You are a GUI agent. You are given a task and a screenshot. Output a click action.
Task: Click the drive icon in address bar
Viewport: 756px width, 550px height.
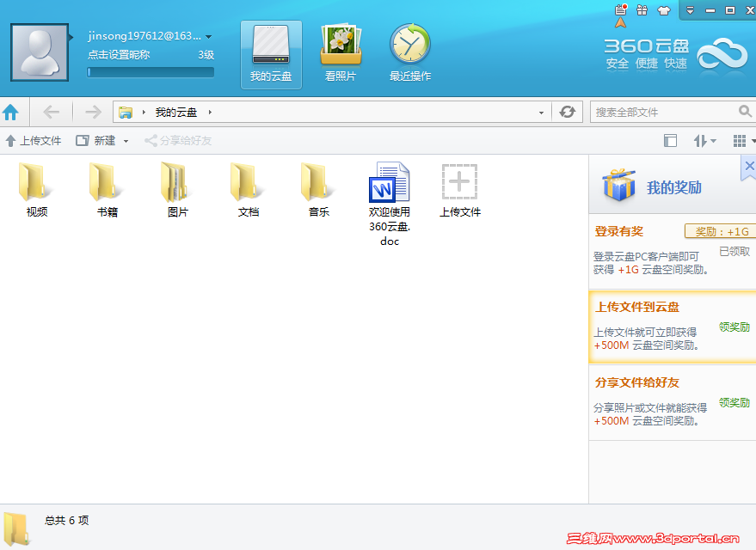[x=126, y=113]
